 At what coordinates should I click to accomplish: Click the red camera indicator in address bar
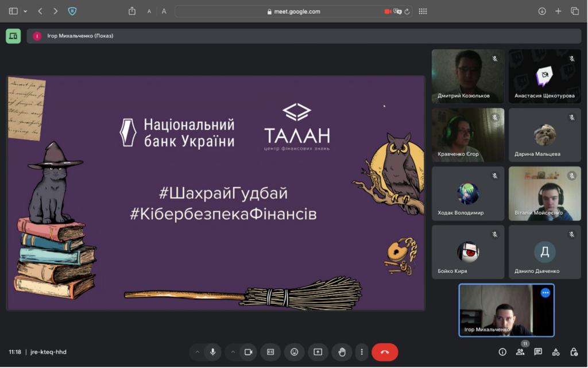388,11
